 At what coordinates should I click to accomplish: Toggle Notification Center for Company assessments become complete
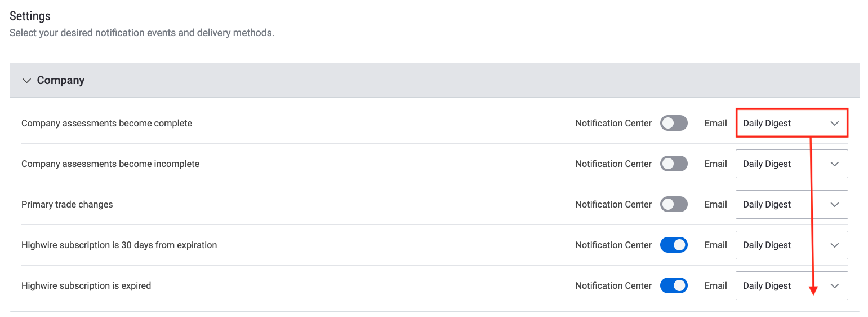674,123
